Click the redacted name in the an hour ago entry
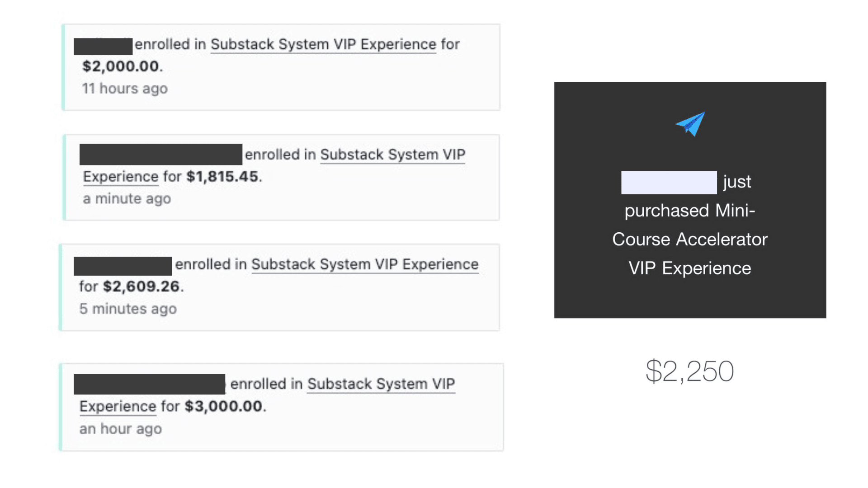868x488 pixels. point(149,384)
